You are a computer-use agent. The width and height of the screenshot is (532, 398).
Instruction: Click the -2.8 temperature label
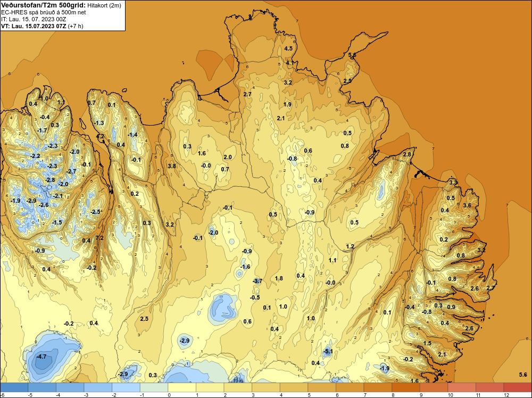[50, 180]
